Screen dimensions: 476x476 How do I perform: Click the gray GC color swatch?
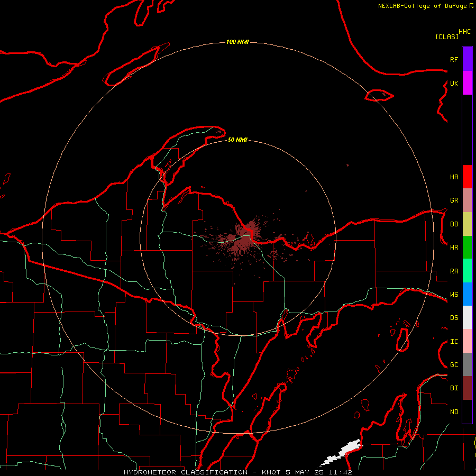[467, 364]
